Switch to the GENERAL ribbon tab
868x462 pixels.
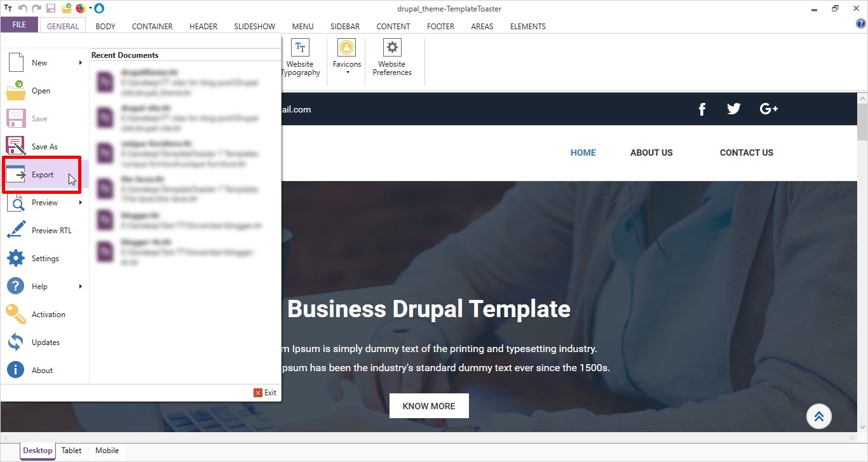[x=63, y=26]
